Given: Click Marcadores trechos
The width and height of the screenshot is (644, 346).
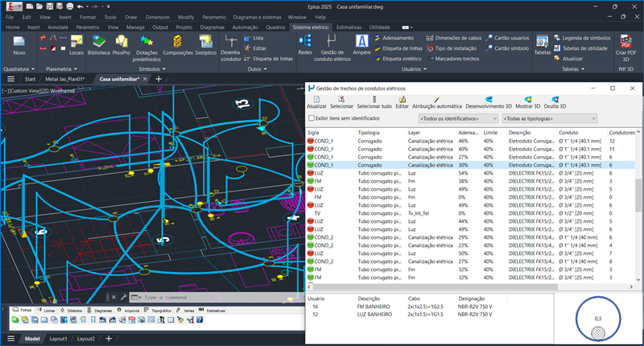Looking at the screenshot, I should 453,59.
